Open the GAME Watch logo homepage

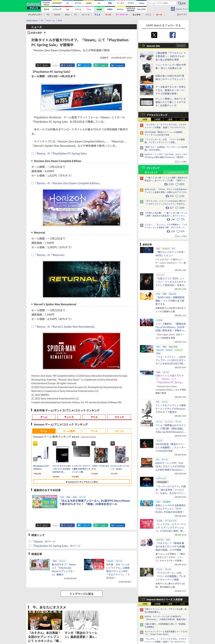pos(33,6)
